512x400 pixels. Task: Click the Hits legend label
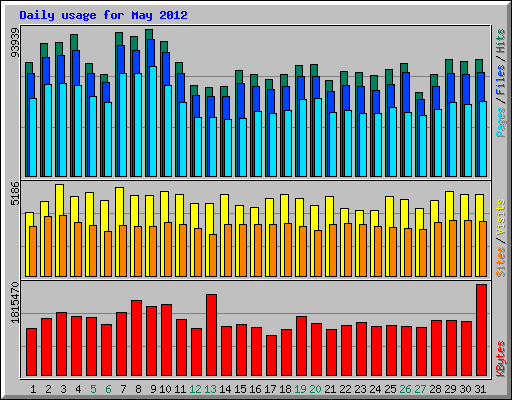click(501, 41)
